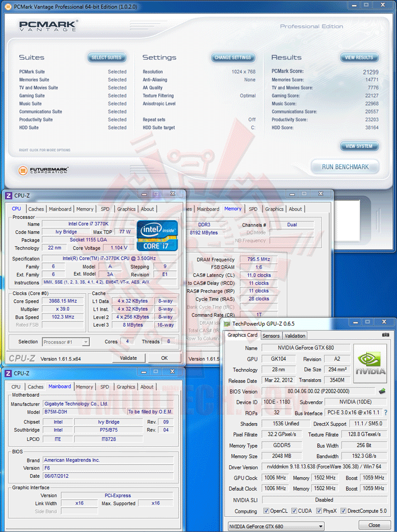Click the Select Suites button
Viewport: 397px width, 532px height.
pyautogui.click(x=106, y=58)
